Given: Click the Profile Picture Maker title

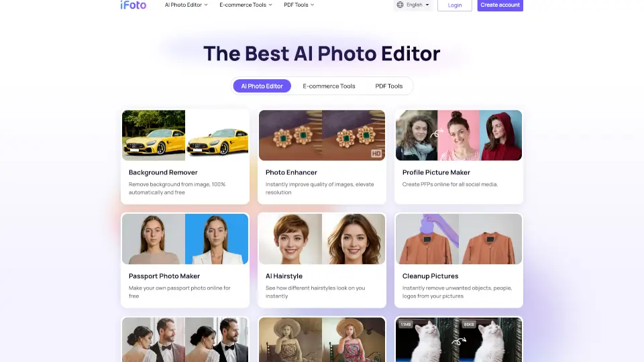Looking at the screenshot, I should coord(436,173).
